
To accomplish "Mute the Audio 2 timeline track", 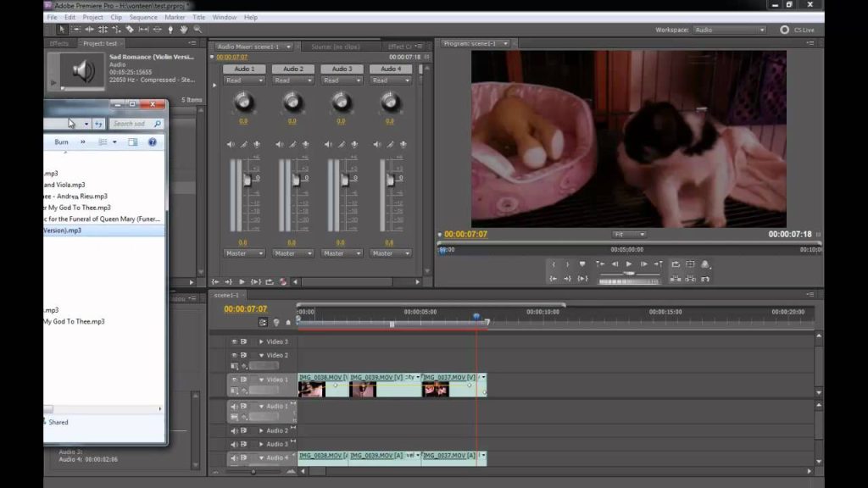I will pyautogui.click(x=234, y=430).
